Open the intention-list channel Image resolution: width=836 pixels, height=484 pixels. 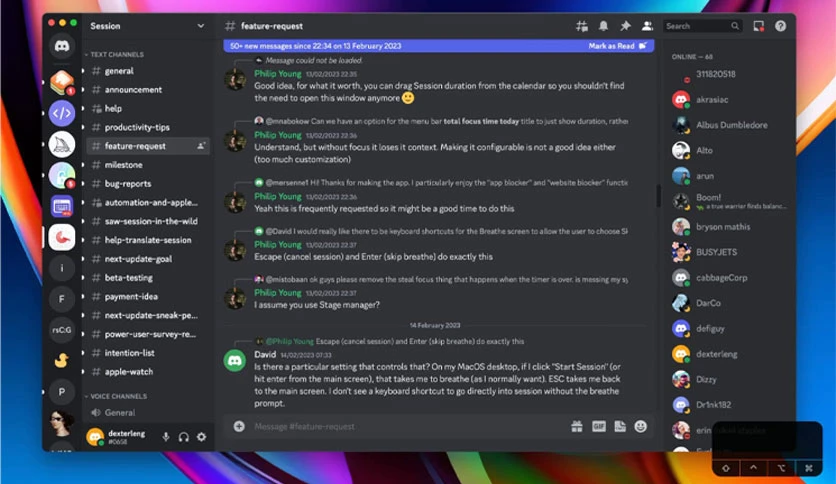[x=148, y=353]
